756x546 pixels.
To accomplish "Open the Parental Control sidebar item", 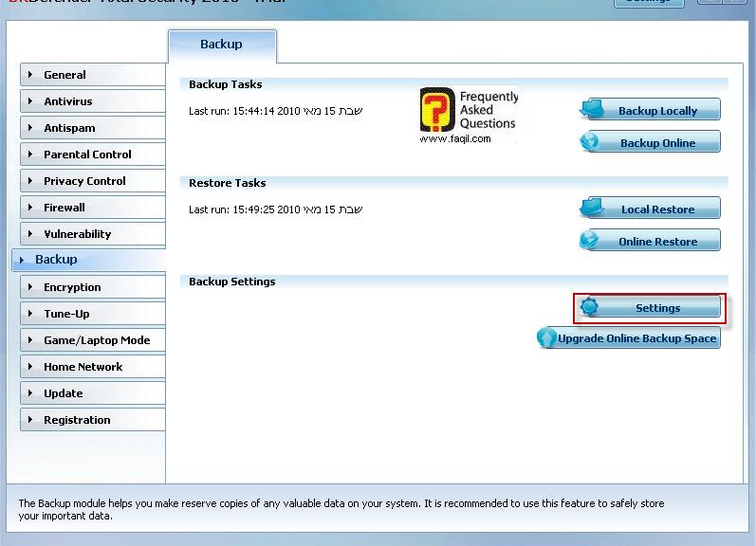I will click(93, 155).
